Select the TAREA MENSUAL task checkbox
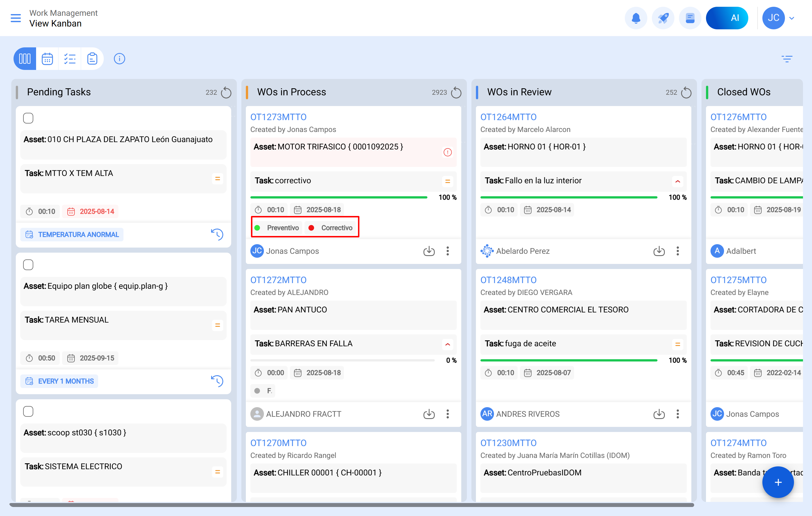 28,265
